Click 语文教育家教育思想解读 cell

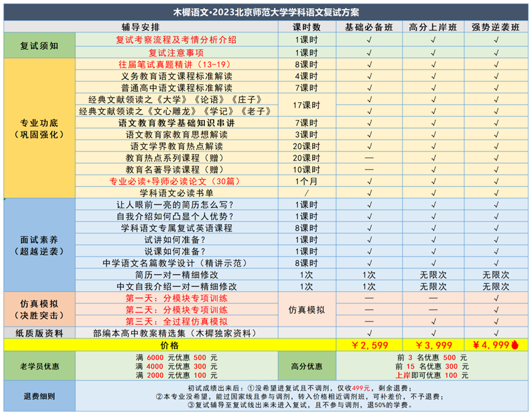pyautogui.click(x=177, y=134)
